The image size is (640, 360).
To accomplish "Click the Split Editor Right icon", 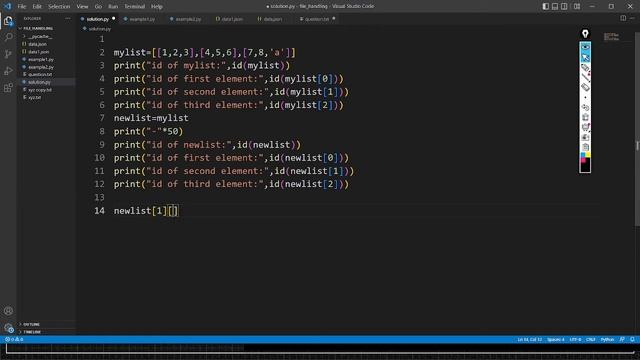I will [623, 18].
